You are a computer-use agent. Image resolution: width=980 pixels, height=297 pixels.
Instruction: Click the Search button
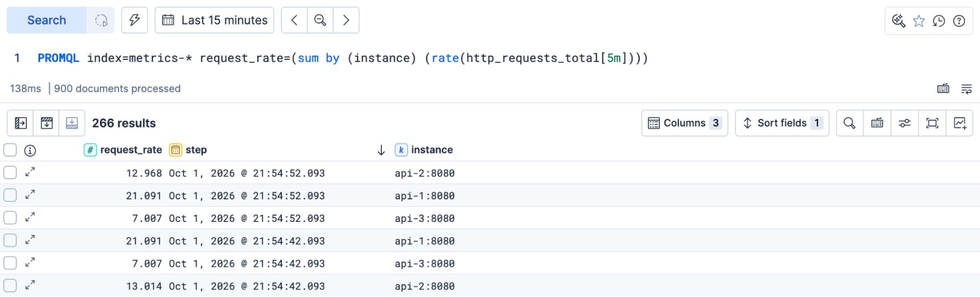tap(47, 20)
